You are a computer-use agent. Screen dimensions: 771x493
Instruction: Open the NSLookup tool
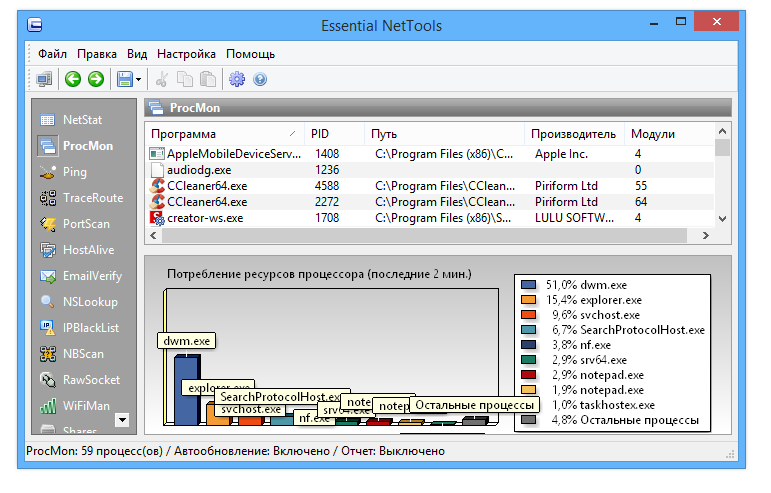[x=79, y=302]
